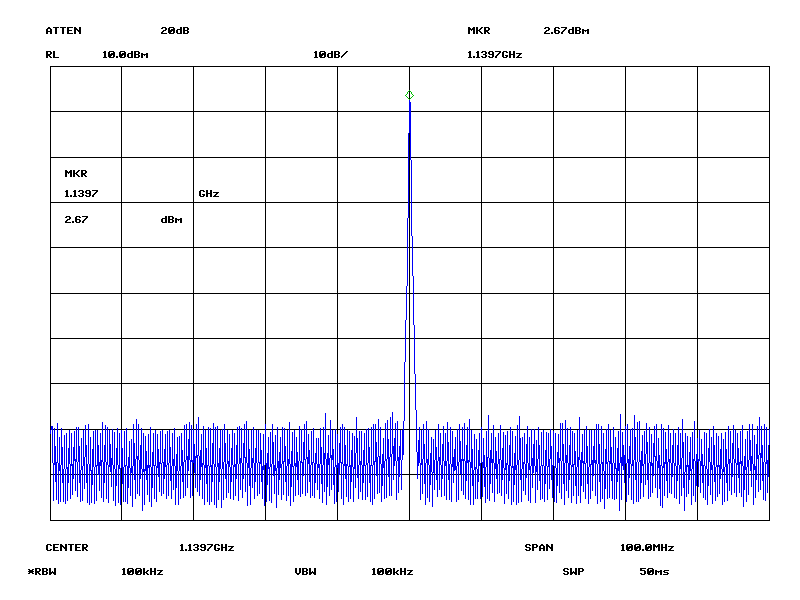The width and height of the screenshot is (800, 600).
Task: Select the *RBW label
Action: pos(42,571)
